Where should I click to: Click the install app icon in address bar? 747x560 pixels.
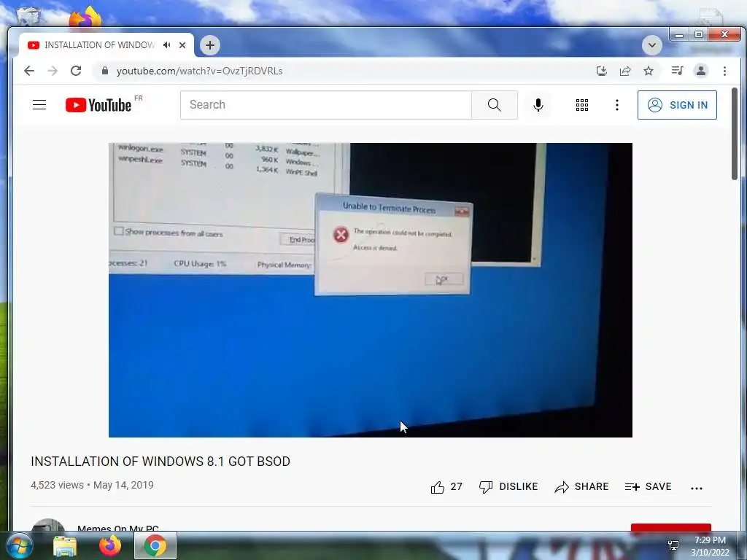click(x=602, y=71)
